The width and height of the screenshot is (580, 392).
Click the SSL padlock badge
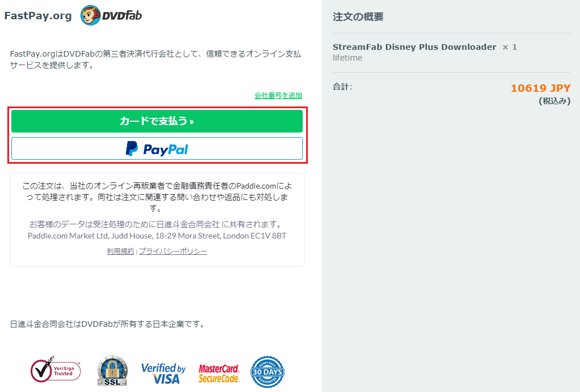point(112,370)
